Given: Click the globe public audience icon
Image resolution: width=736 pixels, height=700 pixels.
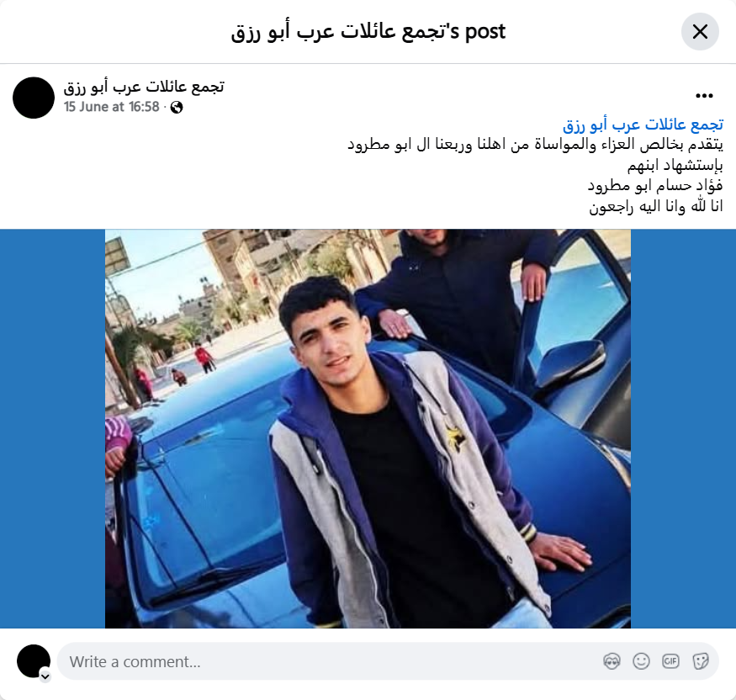Looking at the screenshot, I should [177, 108].
